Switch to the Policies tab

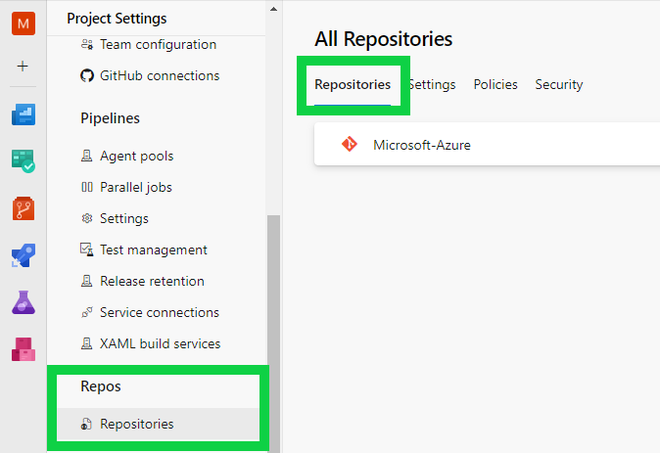tap(495, 85)
